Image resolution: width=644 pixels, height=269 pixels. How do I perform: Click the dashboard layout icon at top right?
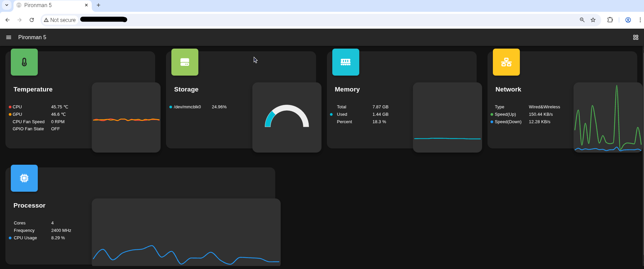tap(636, 37)
